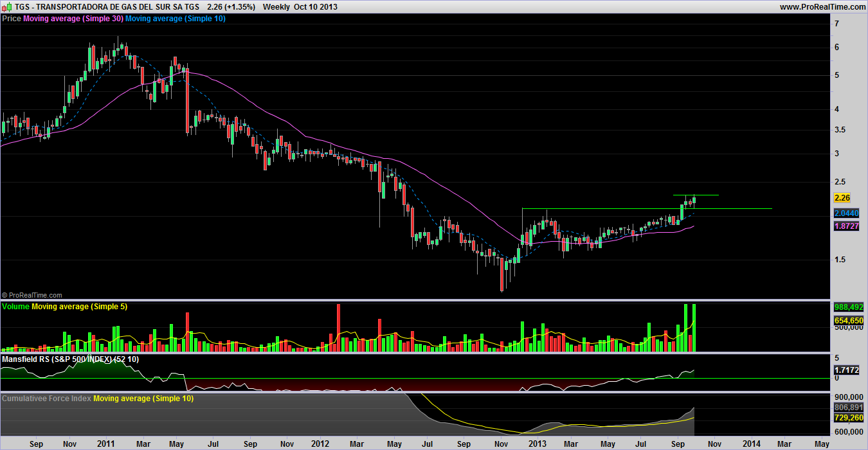Click the candlestick icon beside TGS title
The image size is (868, 450).
(7, 7)
